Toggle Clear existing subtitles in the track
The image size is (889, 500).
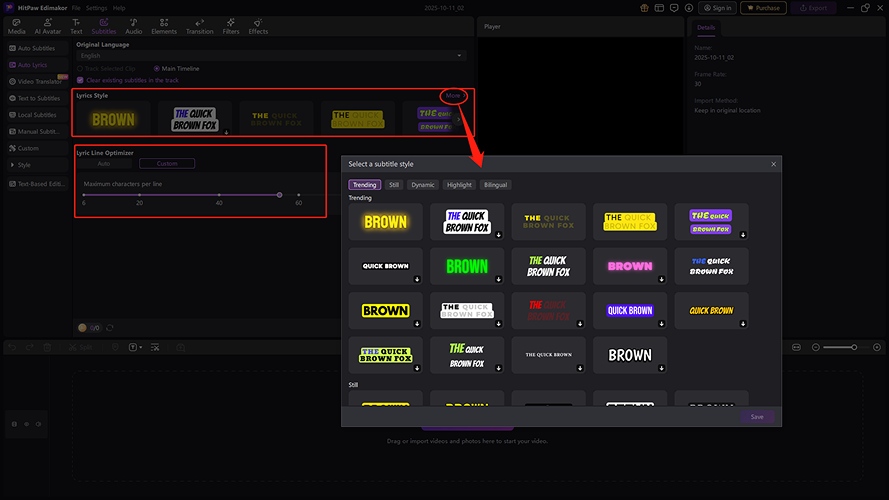click(80, 80)
